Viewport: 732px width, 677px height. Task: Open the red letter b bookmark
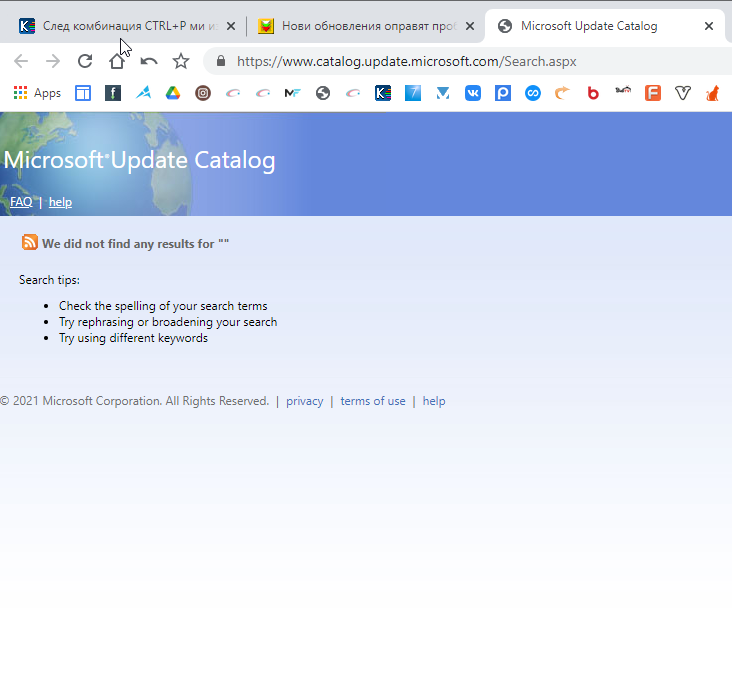pyautogui.click(x=593, y=93)
